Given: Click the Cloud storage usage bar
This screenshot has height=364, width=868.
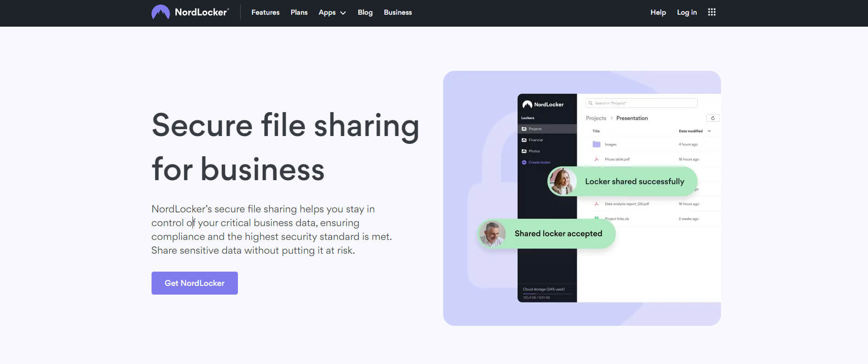Looking at the screenshot, I should pyautogui.click(x=547, y=293).
